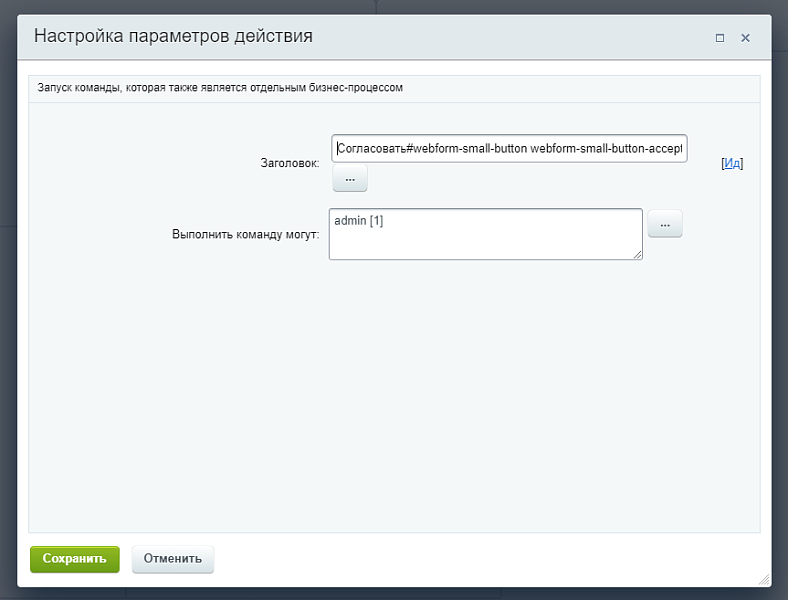Click the Выполнить команду могут: label
Screen dimensions: 788x600
[245, 235]
